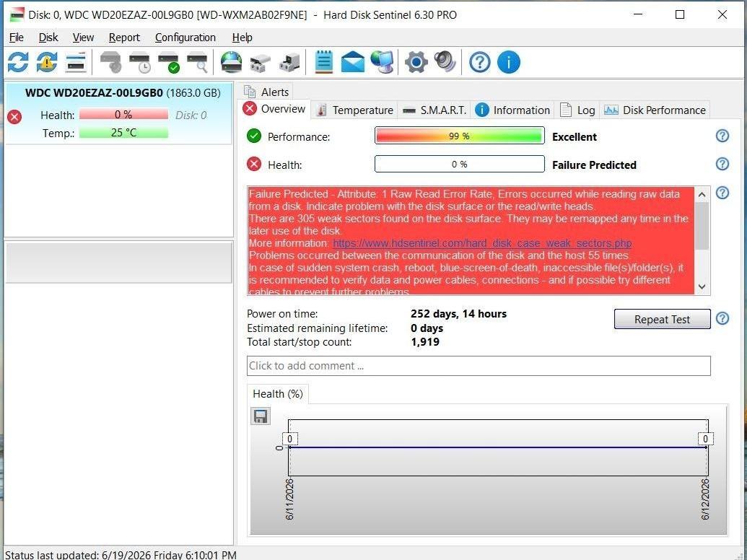Open the Log tab
The height and width of the screenshot is (560, 747).
[x=577, y=110]
